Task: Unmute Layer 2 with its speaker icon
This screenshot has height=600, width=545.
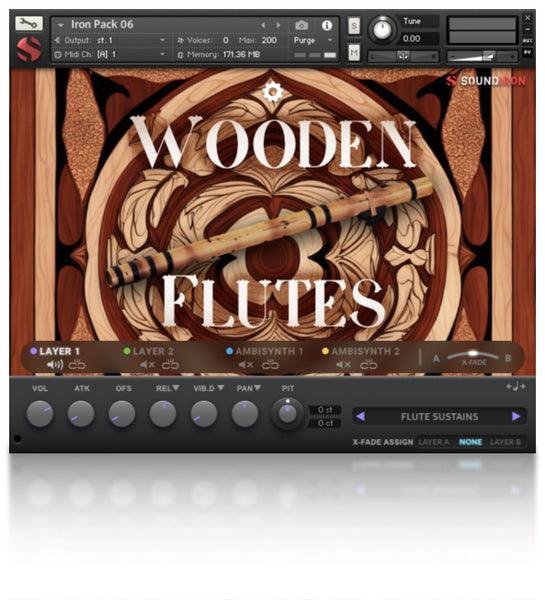Action: pos(147,365)
